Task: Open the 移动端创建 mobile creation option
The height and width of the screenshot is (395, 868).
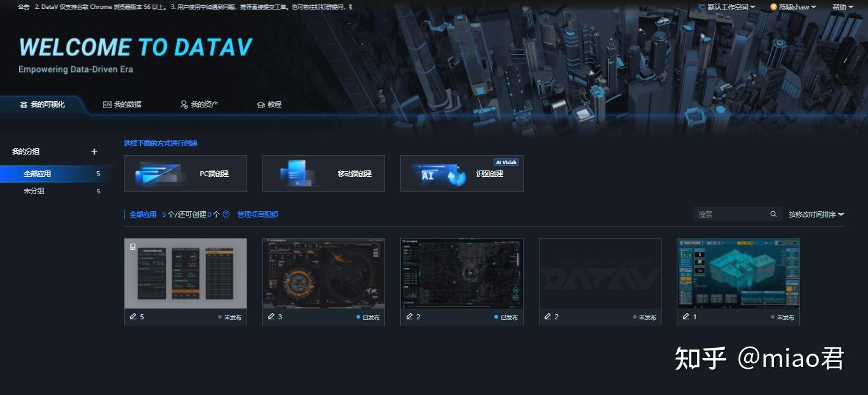Action: click(x=323, y=173)
